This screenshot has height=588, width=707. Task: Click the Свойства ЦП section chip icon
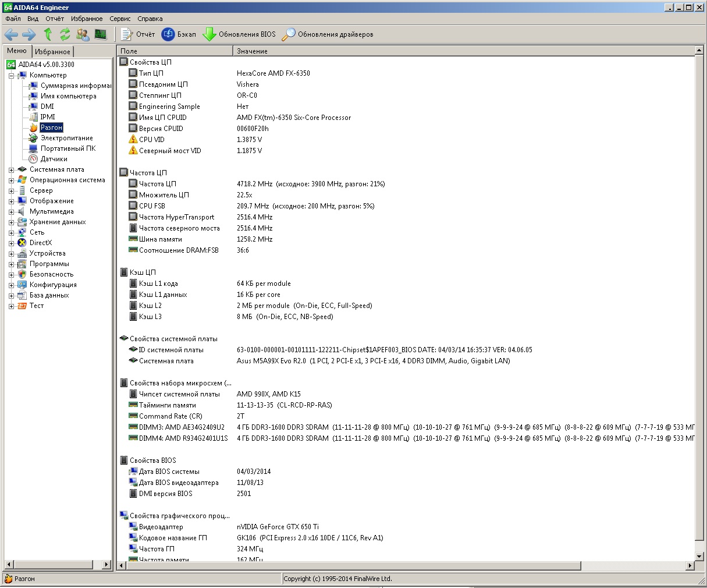tap(124, 62)
